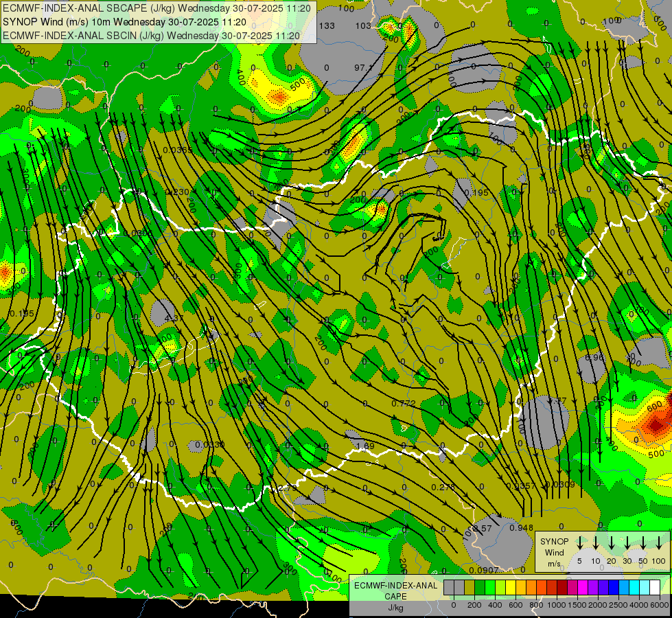Click the SYNOP Wind m/s legend label
Screen dimensions: 672x618
pos(554,552)
